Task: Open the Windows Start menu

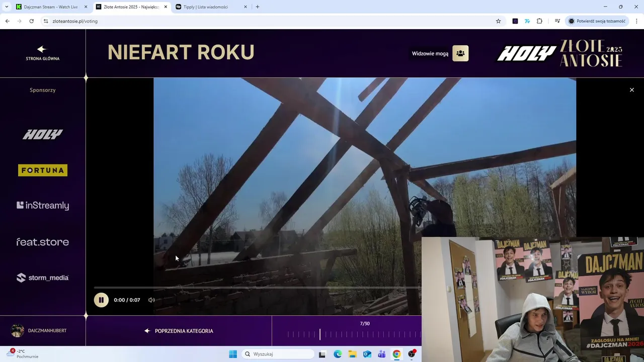Action: 233,354
